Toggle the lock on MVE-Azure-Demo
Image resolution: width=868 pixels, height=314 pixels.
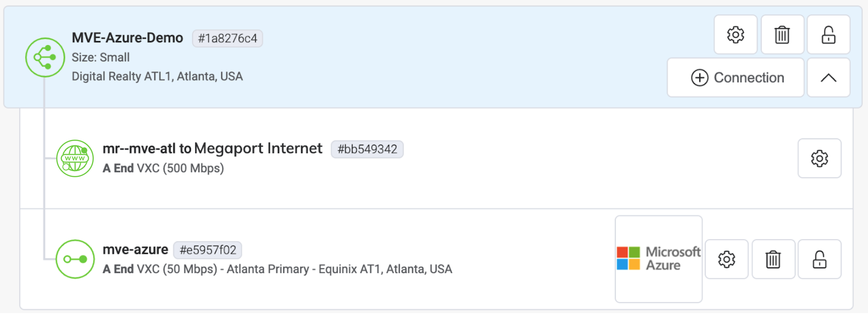click(829, 35)
